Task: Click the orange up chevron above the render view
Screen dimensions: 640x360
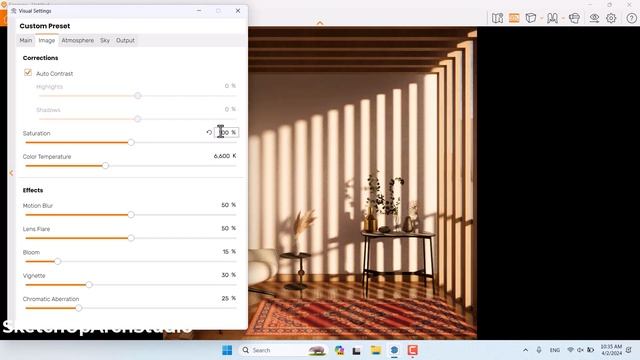Action: coord(320,23)
